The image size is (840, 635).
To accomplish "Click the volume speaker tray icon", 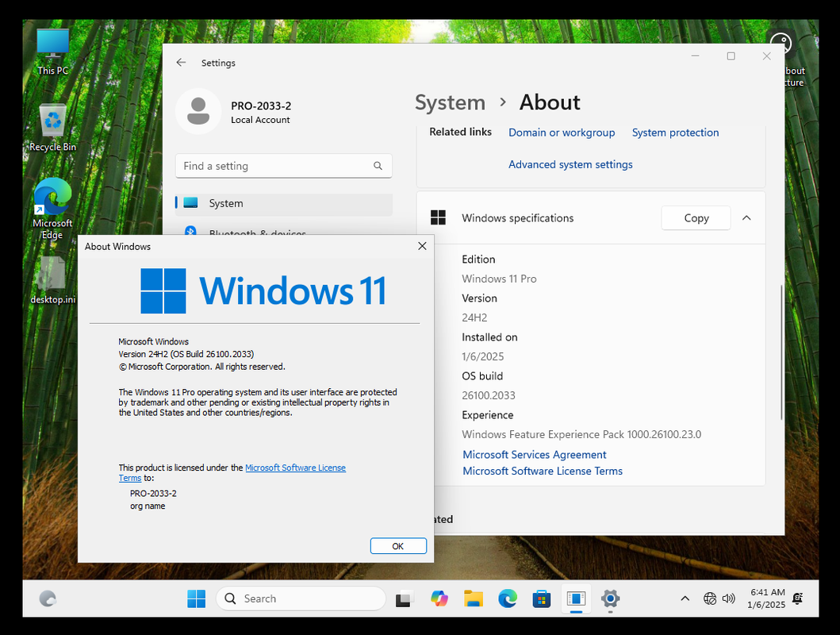I will point(729,598).
